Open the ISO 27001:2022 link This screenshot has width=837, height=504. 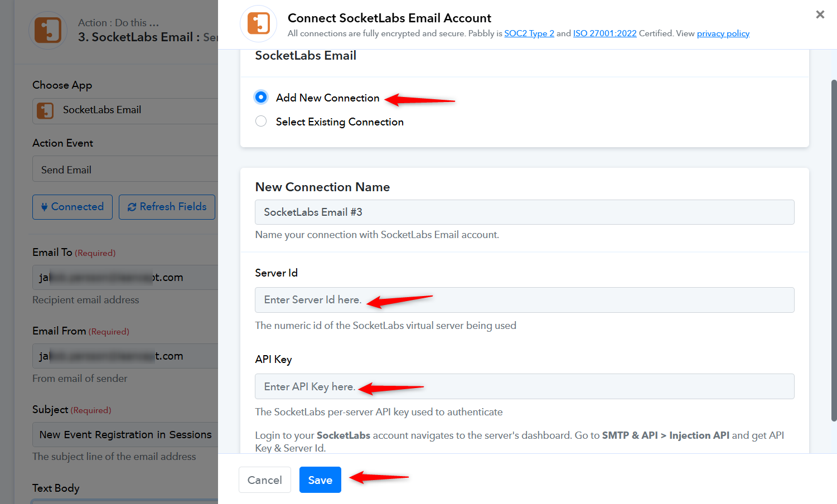pyautogui.click(x=605, y=33)
